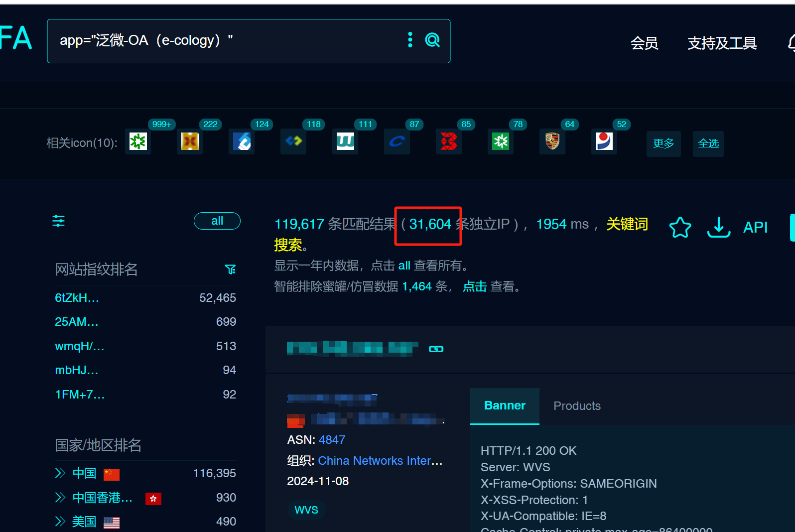
Task: Click the 'X-UA-Compatible: IE=8' banner line
Action: (x=543, y=516)
